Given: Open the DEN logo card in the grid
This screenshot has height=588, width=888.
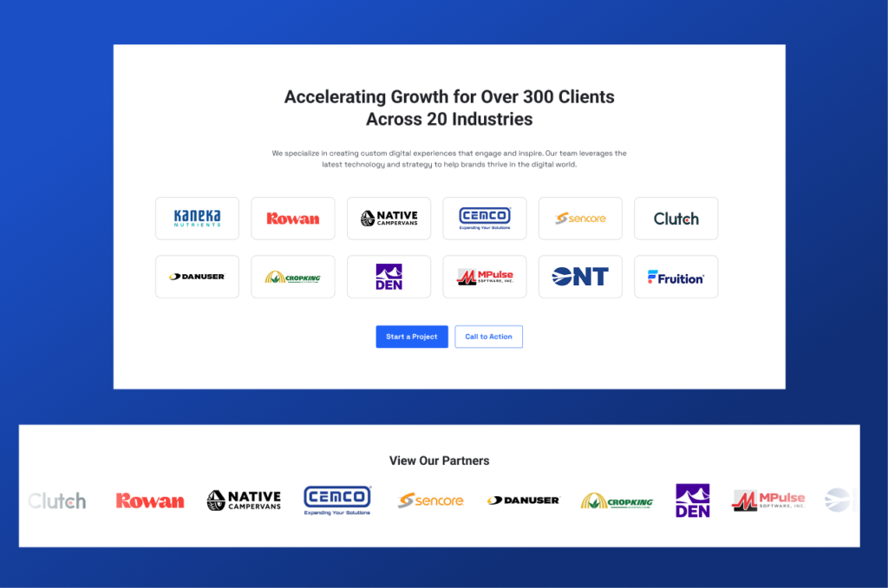Looking at the screenshot, I should click(388, 277).
